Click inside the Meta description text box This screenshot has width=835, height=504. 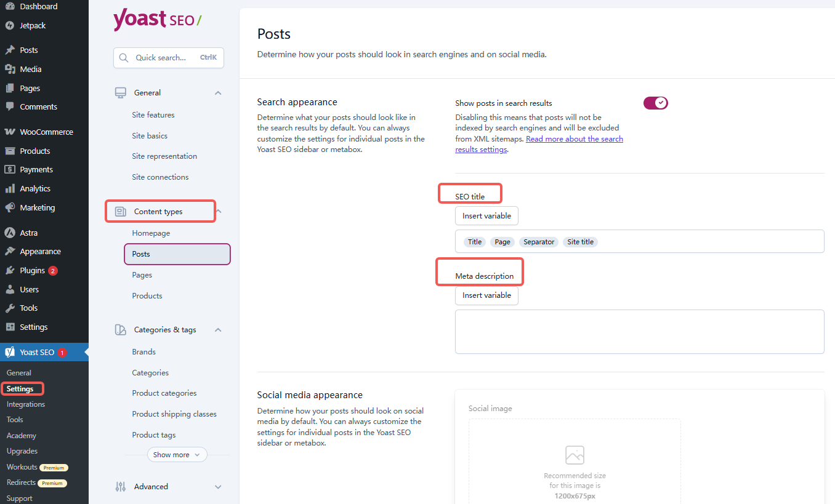point(639,331)
